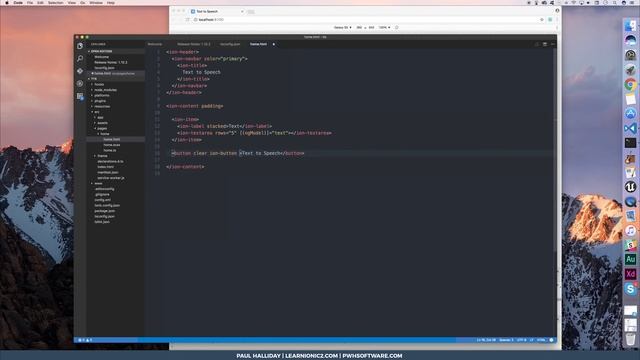Open service-worker.js in the file explorer
This screenshot has height=360, width=640.
(x=111, y=178)
